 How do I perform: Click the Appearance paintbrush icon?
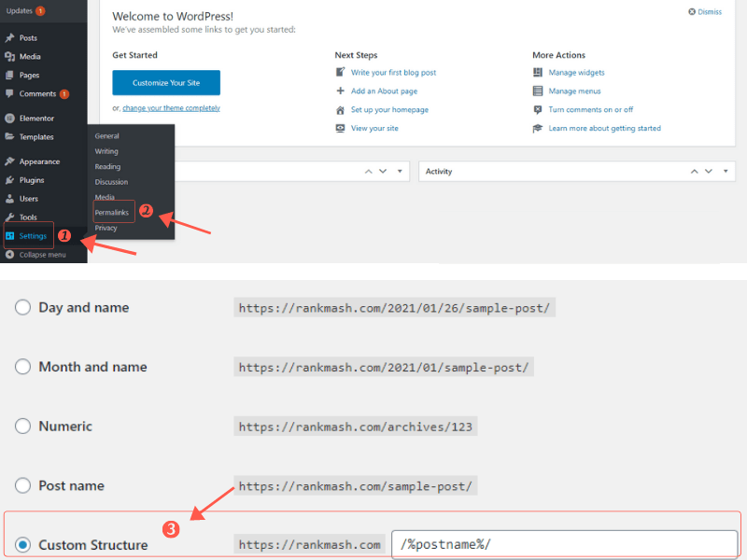[9, 161]
